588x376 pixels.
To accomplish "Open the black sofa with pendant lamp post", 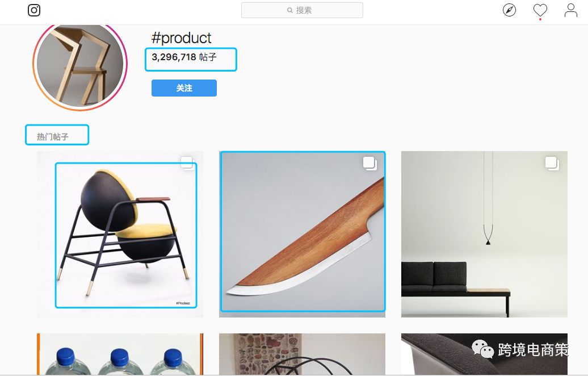I will click(484, 234).
